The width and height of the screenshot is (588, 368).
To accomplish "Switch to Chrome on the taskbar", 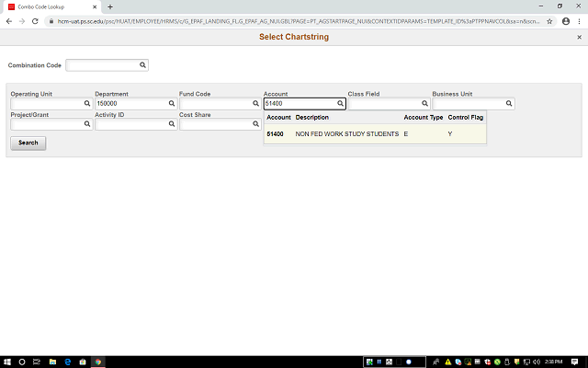I will [x=98, y=362].
